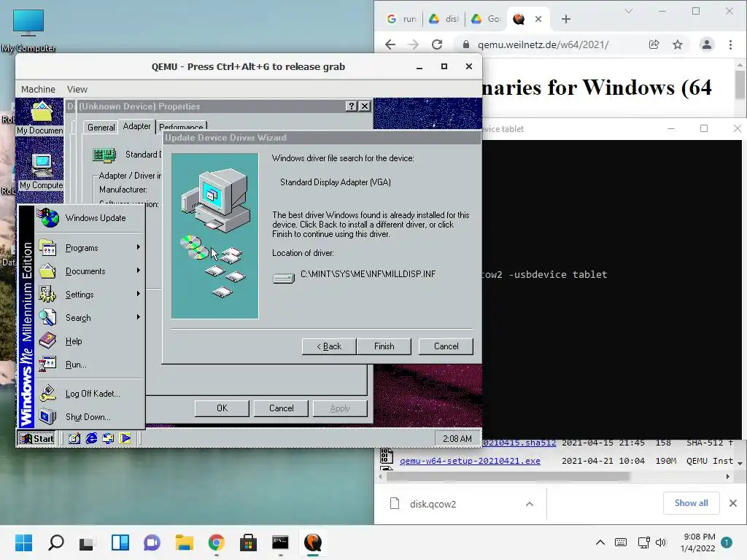The height and width of the screenshot is (560, 747).
Task: Open the 0210415.sha512 link
Action: [x=519, y=443]
